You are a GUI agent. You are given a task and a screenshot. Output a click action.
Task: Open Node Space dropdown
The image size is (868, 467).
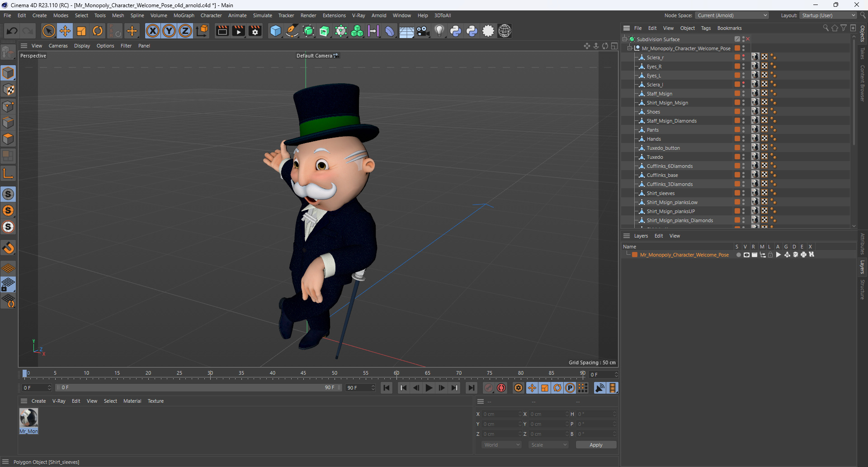tap(732, 15)
